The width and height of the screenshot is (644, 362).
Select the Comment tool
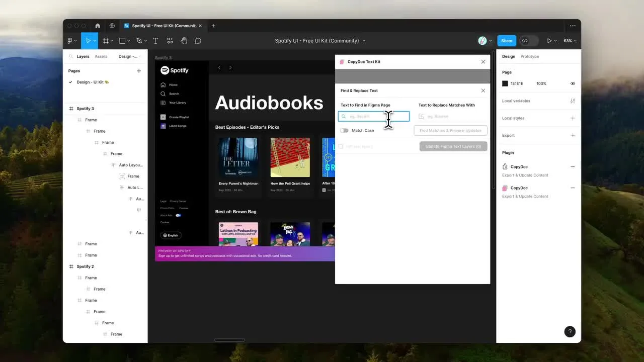198,41
